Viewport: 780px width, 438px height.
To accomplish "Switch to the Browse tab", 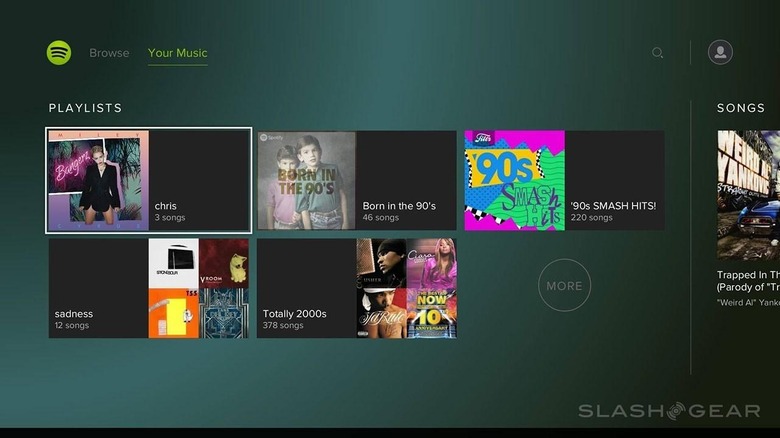I will (109, 53).
